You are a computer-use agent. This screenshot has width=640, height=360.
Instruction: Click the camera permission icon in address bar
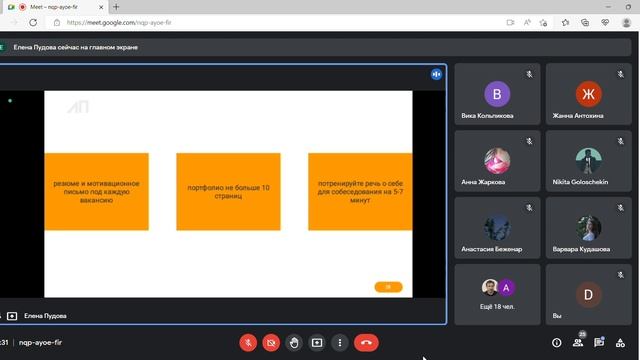510,22
